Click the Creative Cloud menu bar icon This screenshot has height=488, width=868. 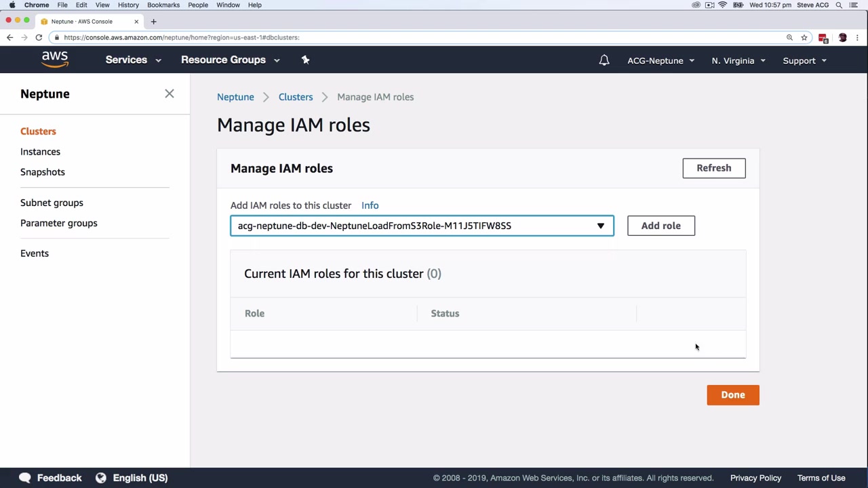(x=696, y=5)
